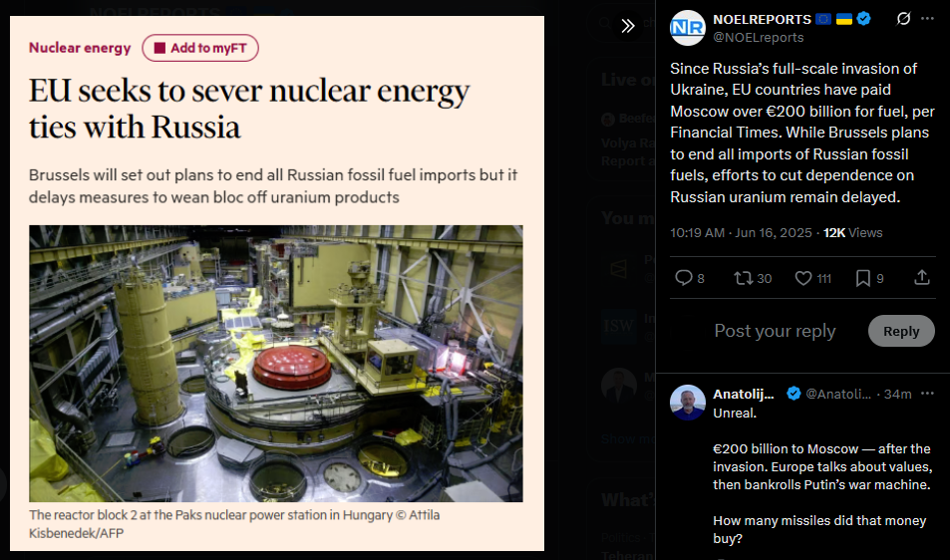Repost the tweet with 30 reposts
Viewport: 950px width, 560px height.
[753, 278]
